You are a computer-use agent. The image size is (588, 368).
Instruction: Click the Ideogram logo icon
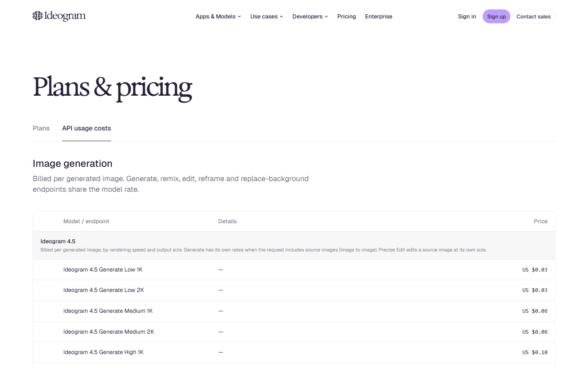tap(38, 16)
